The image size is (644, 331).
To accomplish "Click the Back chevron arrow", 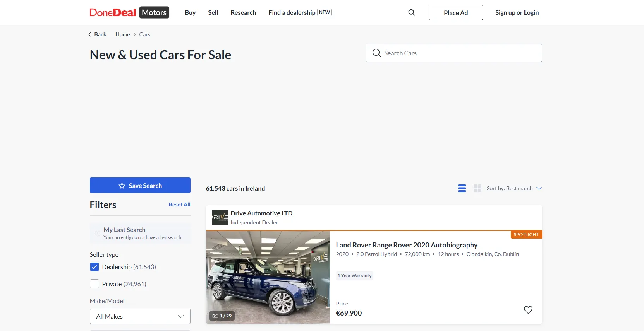I will click(x=90, y=34).
